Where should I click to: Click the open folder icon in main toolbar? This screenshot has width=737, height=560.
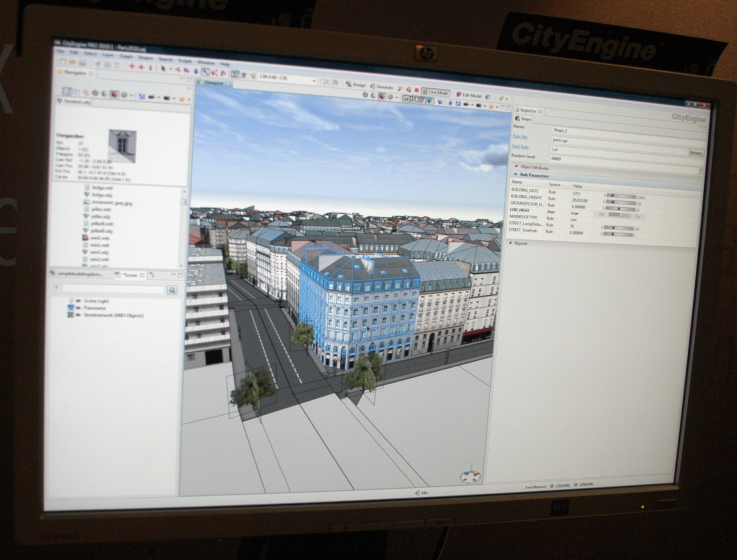tap(73, 63)
